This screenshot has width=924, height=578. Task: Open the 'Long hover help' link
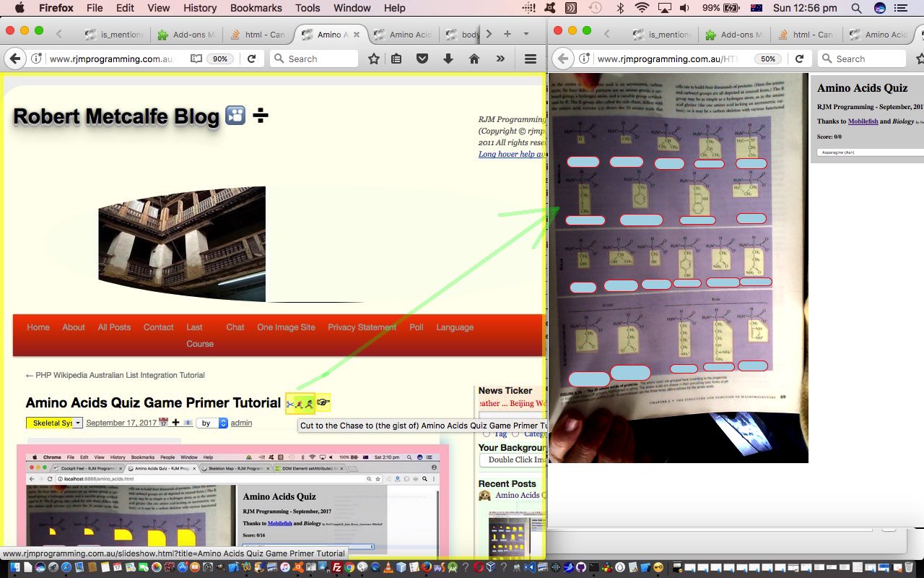point(511,154)
